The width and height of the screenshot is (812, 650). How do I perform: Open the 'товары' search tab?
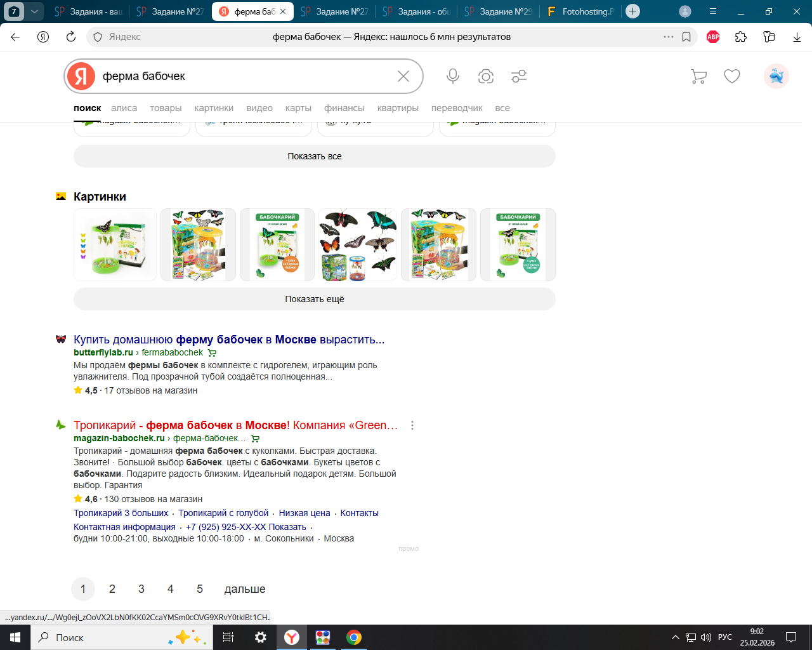(x=166, y=108)
